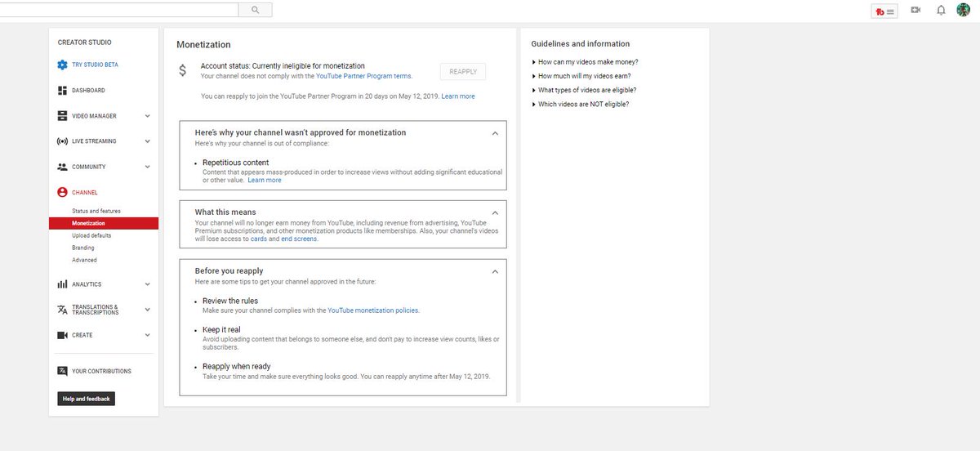Open the account avatar menu
980x451 pixels.
(x=964, y=10)
